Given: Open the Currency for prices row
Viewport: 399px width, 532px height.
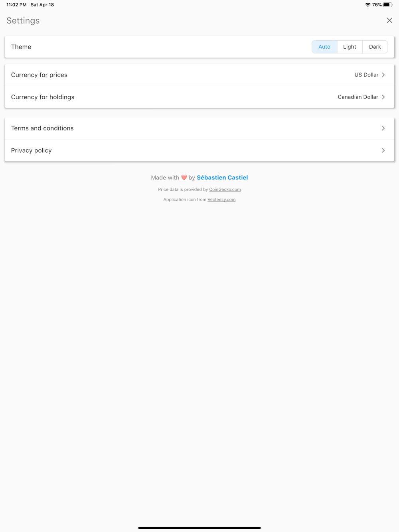Looking at the screenshot, I should point(199,75).
